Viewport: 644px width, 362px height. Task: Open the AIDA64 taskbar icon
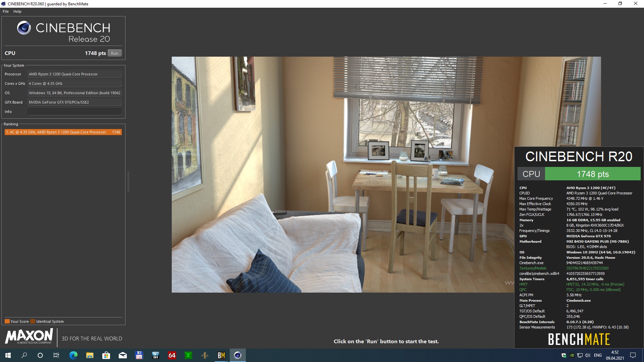point(172,355)
